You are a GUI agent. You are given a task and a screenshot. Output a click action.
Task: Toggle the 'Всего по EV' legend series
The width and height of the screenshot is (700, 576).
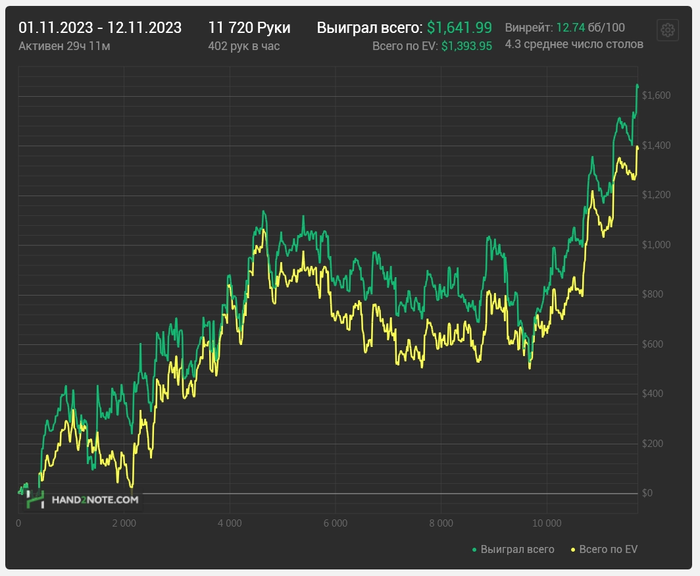click(x=604, y=549)
